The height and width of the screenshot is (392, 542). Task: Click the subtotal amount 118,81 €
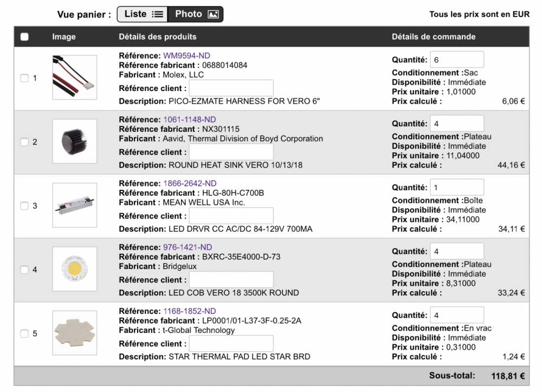point(508,376)
